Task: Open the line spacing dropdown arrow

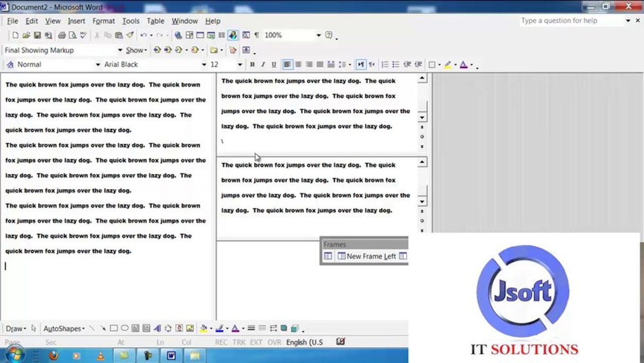Action: click(x=349, y=65)
